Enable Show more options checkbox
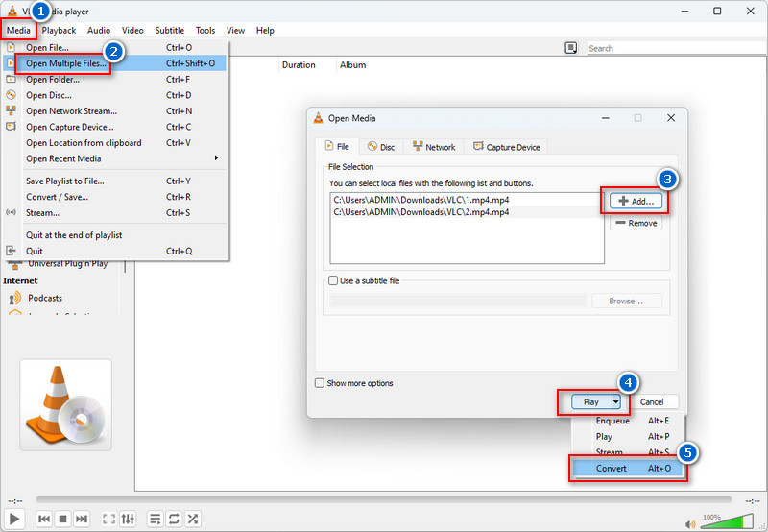Viewport: 768px width, 532px height. click(320, 383)
